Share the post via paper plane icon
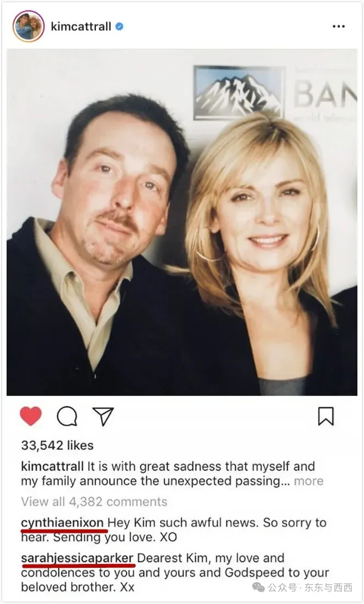The height and width of the screenshot is (604, 364). click(x=103, y=416)
